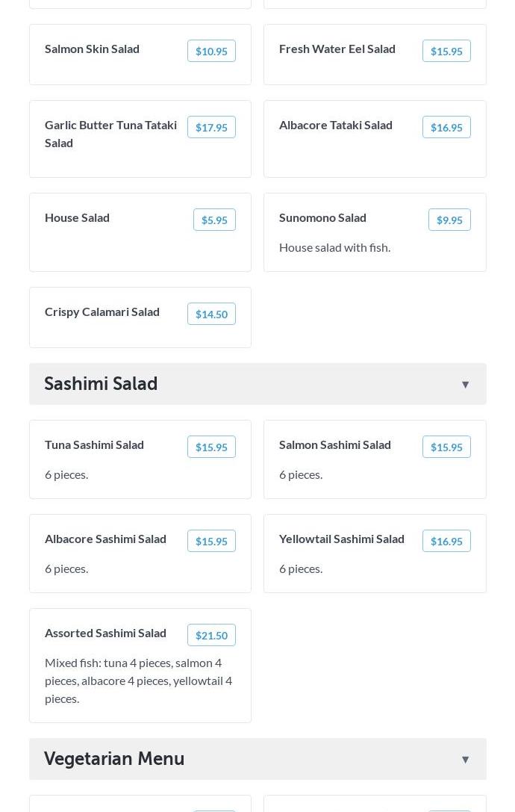Open the Yellowtail Sashimi Salad item title

341,539
